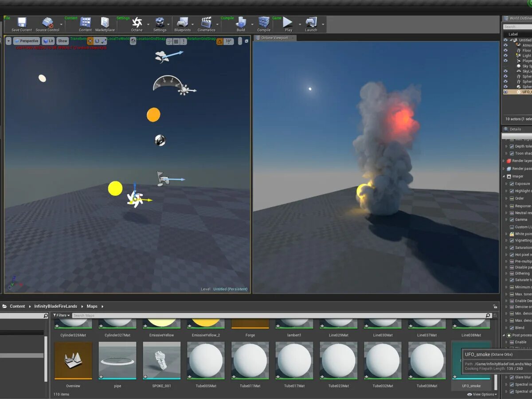The image size is (532, 399).
Task: Open the Filters dropdown in content browser
Action: click(61, 315)
